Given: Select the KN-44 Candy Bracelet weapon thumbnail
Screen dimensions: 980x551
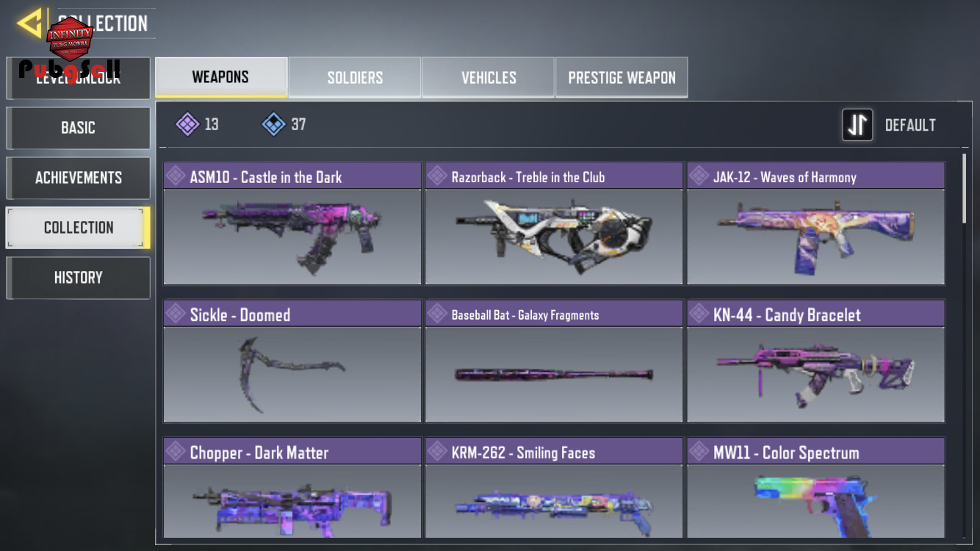Looking at the screenshot, I should click(x=815, y=375).
